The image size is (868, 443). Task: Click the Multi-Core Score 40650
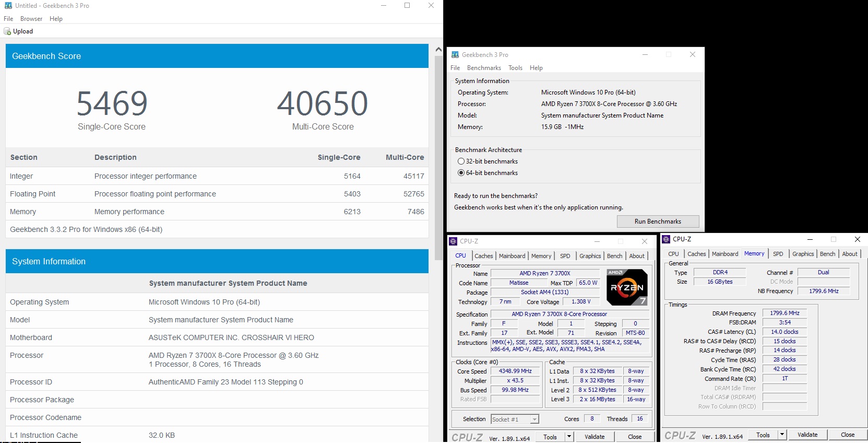323,103
